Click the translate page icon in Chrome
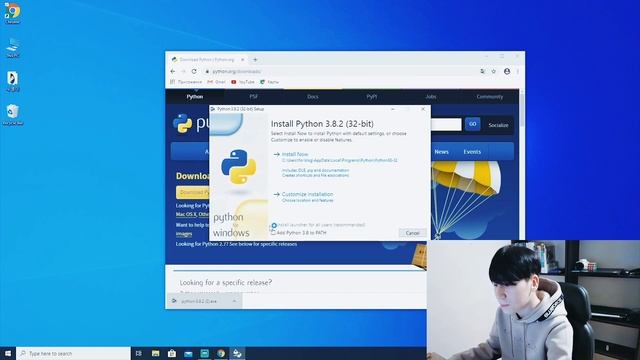The height and width of the screenshot is (360, 640). [x=482, y=71]
